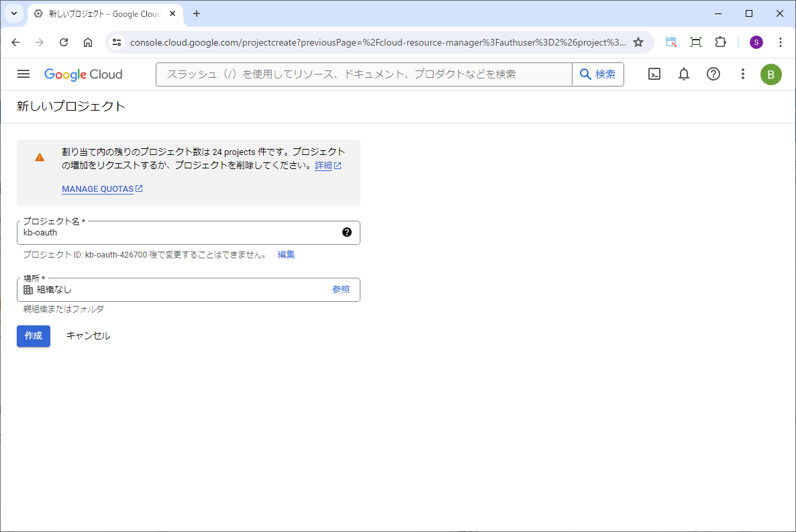Click the project name help tooltip icon
The width and height of the screenshot is (796, 532).
tap(346, 232)
